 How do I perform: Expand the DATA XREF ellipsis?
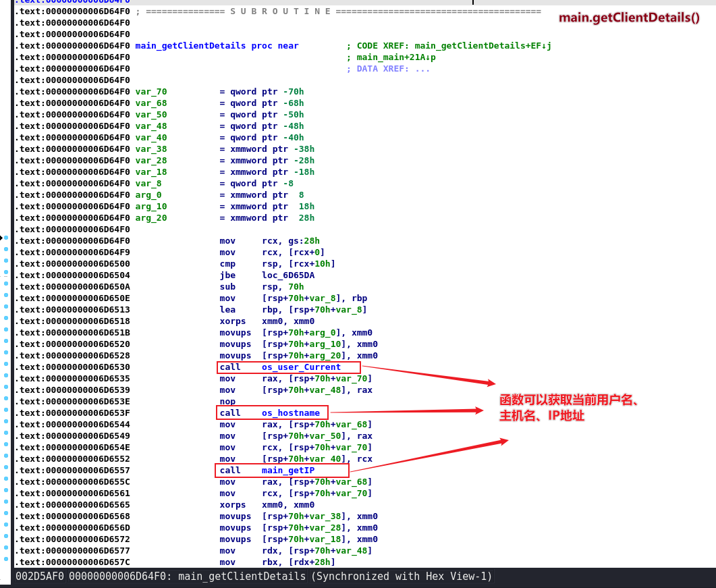(x=422, y=69)
